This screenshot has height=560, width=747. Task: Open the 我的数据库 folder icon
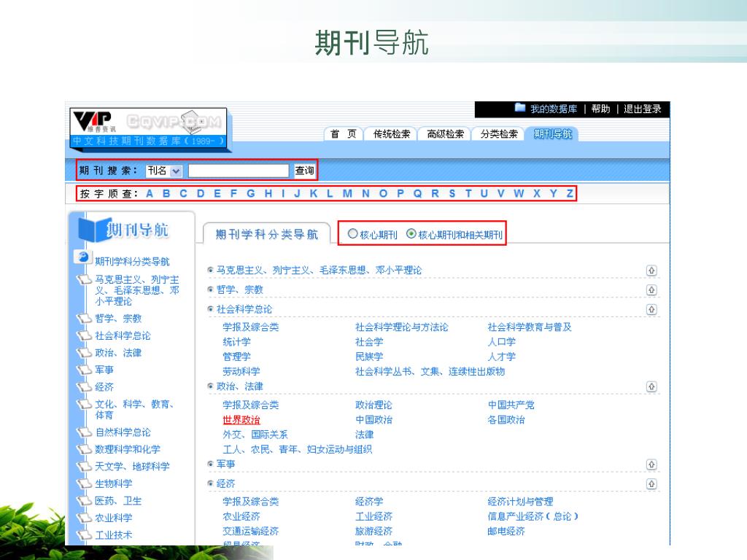click(x=519, y=108)
